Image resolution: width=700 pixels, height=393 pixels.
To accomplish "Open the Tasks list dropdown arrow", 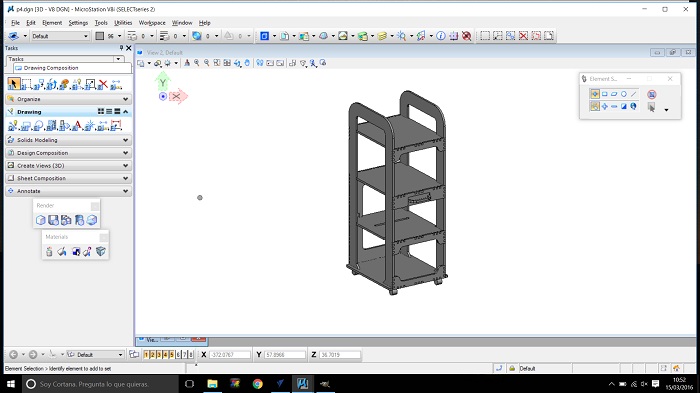I will click(x=118, y=59).
